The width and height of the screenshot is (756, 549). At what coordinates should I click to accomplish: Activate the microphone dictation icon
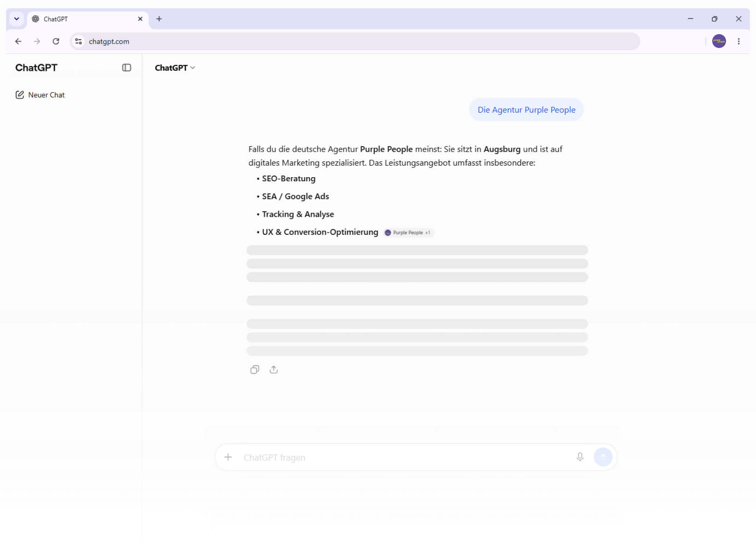click(x=580, y=457)
